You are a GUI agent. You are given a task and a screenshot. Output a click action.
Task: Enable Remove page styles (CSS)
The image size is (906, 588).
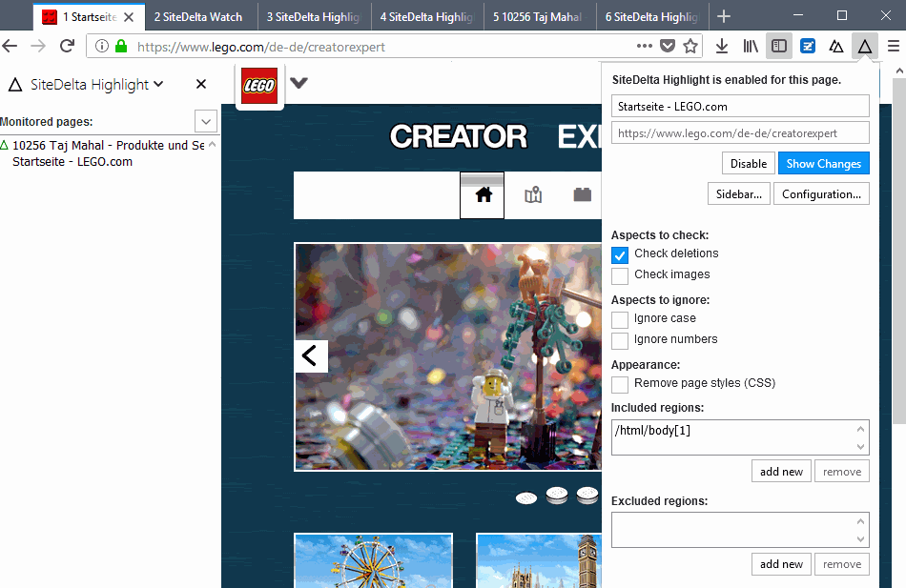pyautogui.click(x=620, y=385)
